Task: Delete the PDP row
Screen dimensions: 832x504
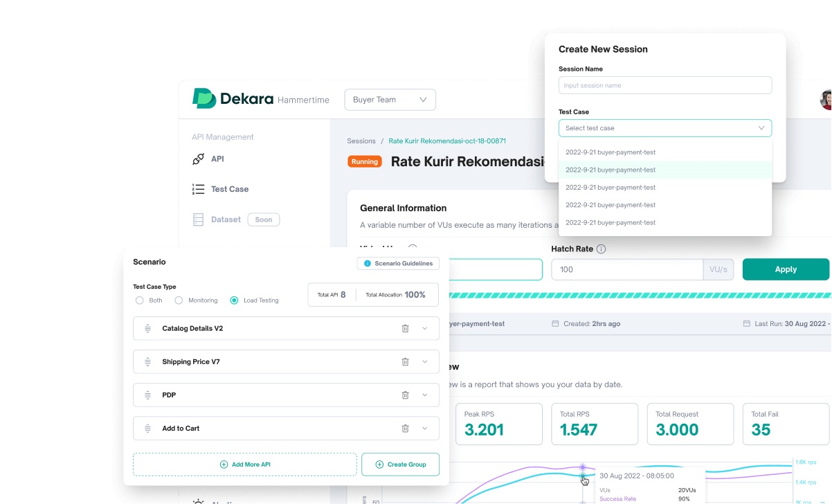Action: pyautogui.click(x=406, y=395)
